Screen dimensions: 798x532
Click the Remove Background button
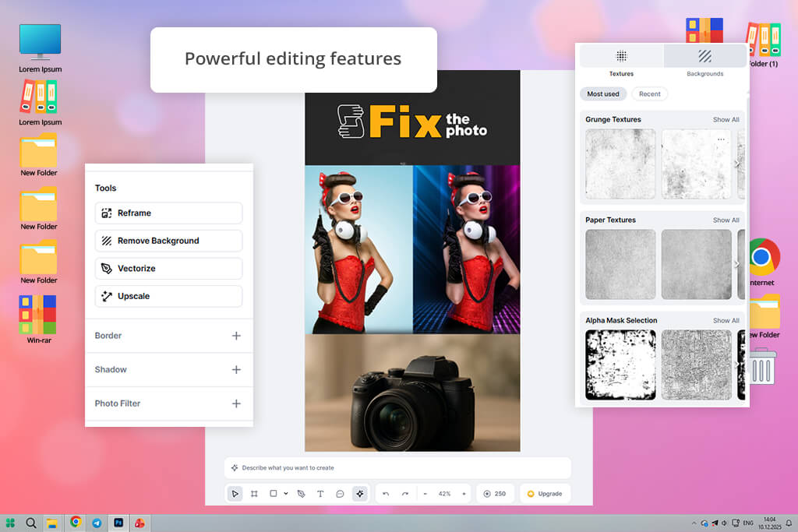click(168, 241)
